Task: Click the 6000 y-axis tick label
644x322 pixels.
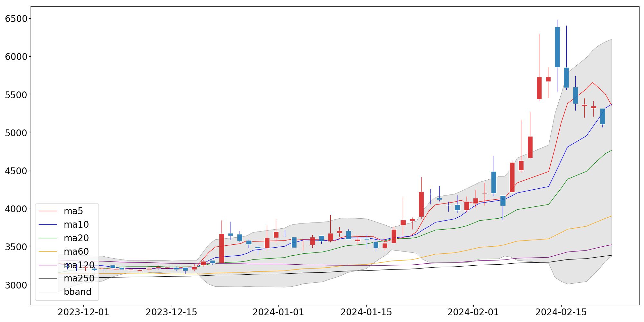Action: pos(16,57)
